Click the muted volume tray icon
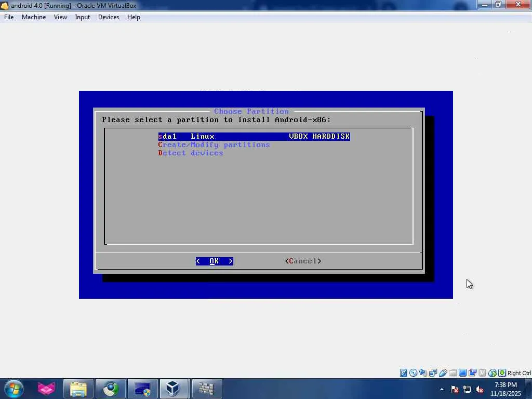The height and width of the screenshot is (399, 532). click(480, 389)
